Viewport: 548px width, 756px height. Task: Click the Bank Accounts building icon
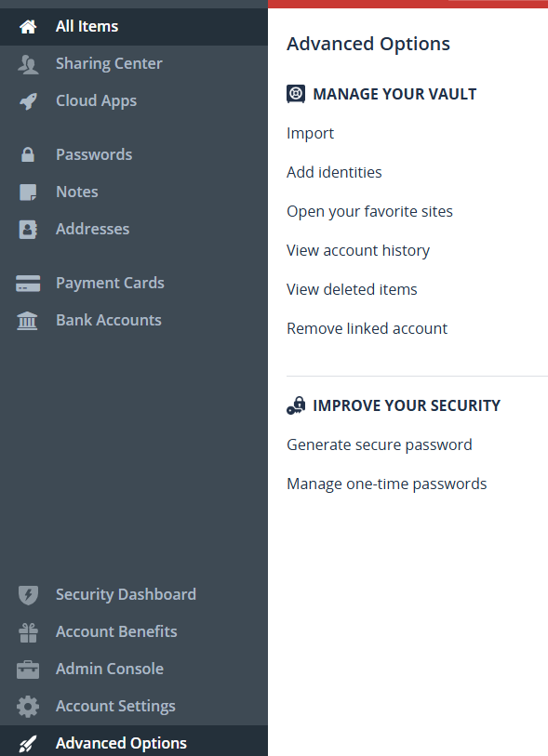(x=28, y=321)
